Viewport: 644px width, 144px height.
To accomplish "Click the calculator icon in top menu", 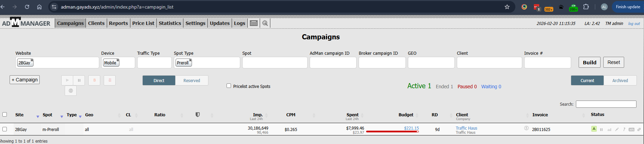I will pyautogui.click(x=254, y=23).
